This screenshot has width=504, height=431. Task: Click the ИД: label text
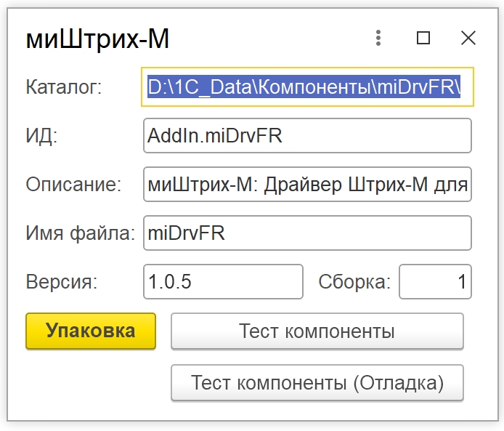coord(41,136)
